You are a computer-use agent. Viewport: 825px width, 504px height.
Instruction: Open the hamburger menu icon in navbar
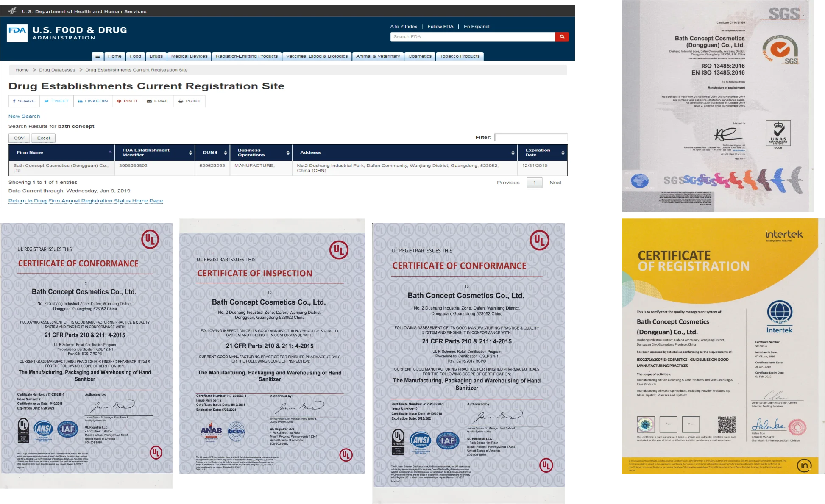tap(98, 56)
